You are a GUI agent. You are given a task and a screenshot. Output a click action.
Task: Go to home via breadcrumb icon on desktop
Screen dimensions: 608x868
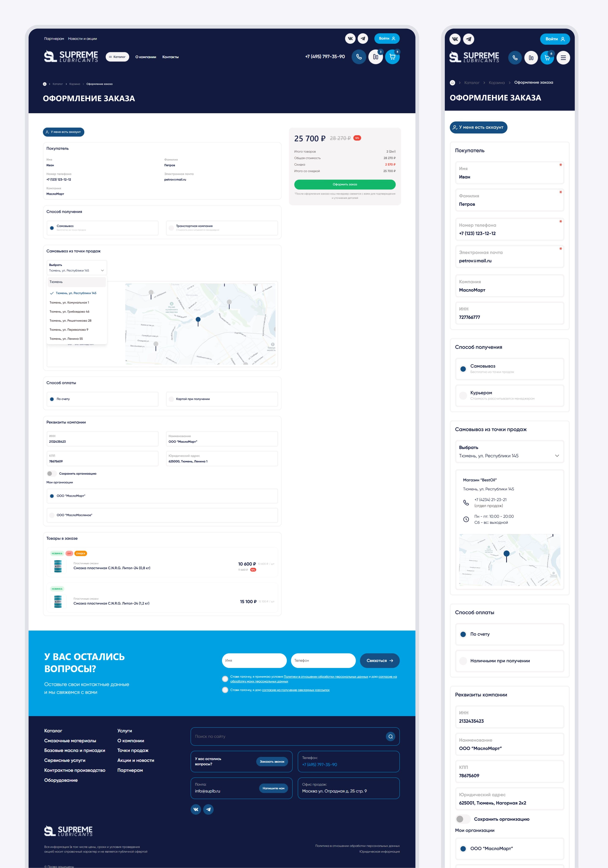(x=45, y=84)
